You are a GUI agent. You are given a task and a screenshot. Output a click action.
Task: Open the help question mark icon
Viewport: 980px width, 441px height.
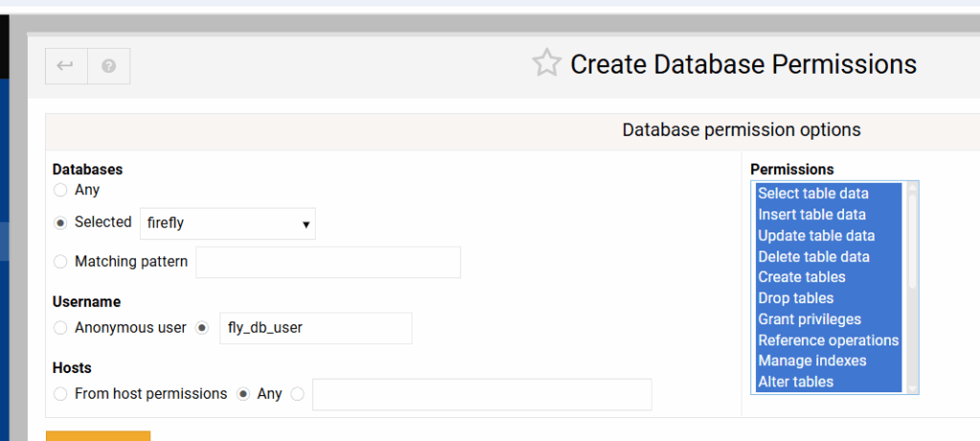pos(109,66)
